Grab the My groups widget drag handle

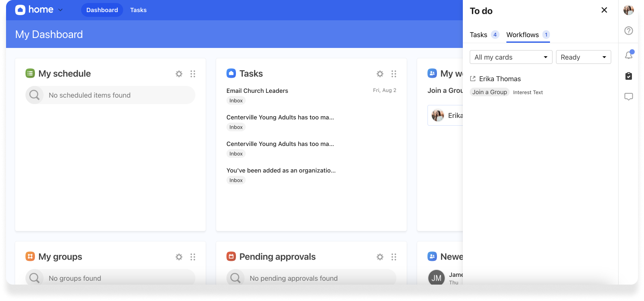point(193,257)
